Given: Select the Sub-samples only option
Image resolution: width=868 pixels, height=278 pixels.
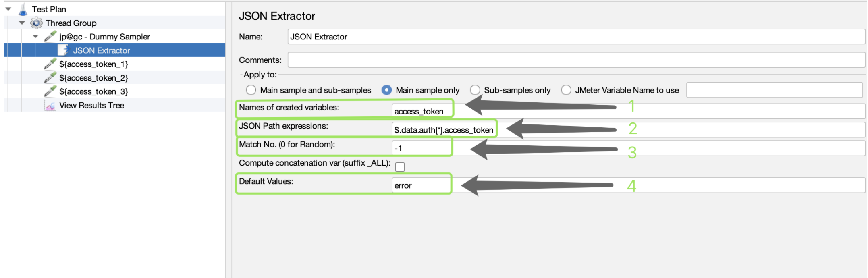Looking at the screenshot, I should tap(475, 90).
